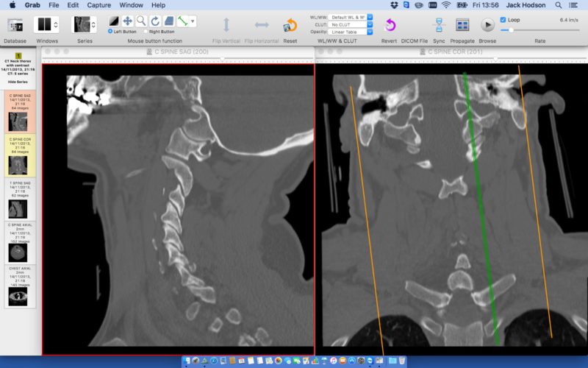This screenshot has height=368, width=588.
Task: Click the battery status icon
Action: coord(462,5)
